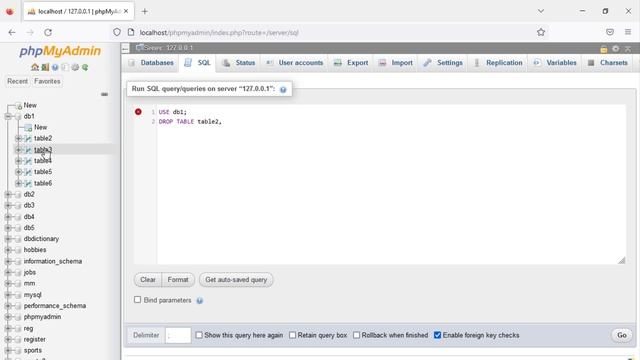Open new browser tab with plus
This screenshot has height=360, width=640.
pos(144,11)
